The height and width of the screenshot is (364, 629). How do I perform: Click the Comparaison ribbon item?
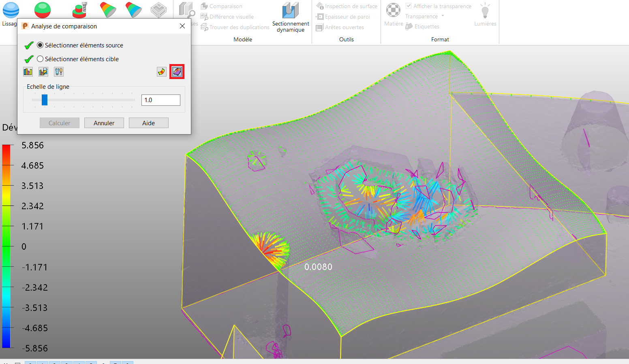pyautogui.click(x=225, y=6)
